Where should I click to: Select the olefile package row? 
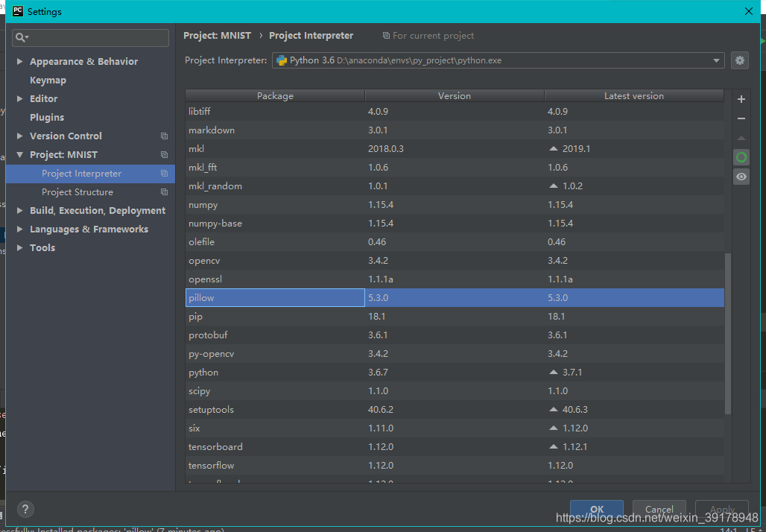[455, 242]
